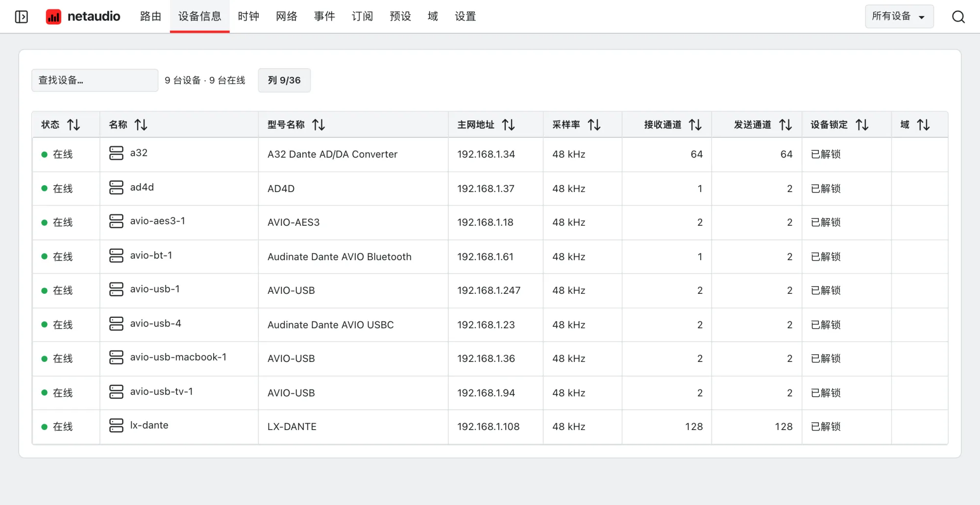Sort by 域 column arrows

924,125
